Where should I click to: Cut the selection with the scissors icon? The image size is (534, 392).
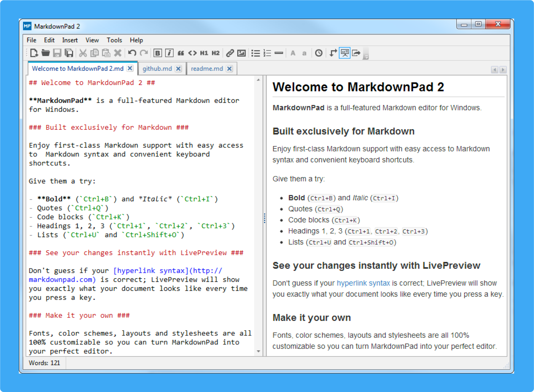[x=83, y=53]
